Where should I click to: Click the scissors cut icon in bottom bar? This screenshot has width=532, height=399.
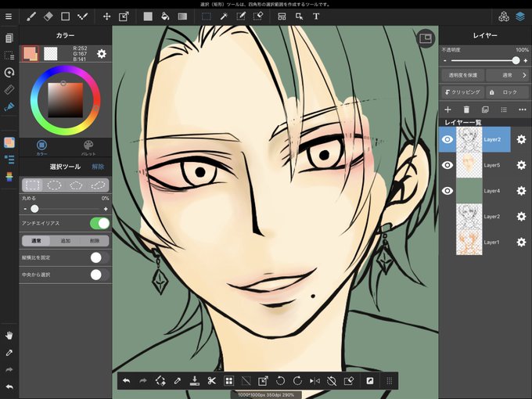click(x=212, y=381)
